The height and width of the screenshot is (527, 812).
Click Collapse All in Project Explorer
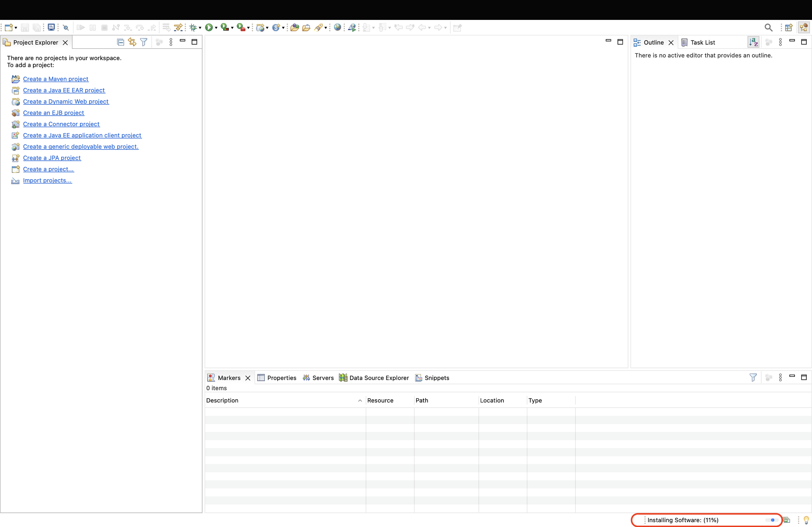(x=121, y=42)
